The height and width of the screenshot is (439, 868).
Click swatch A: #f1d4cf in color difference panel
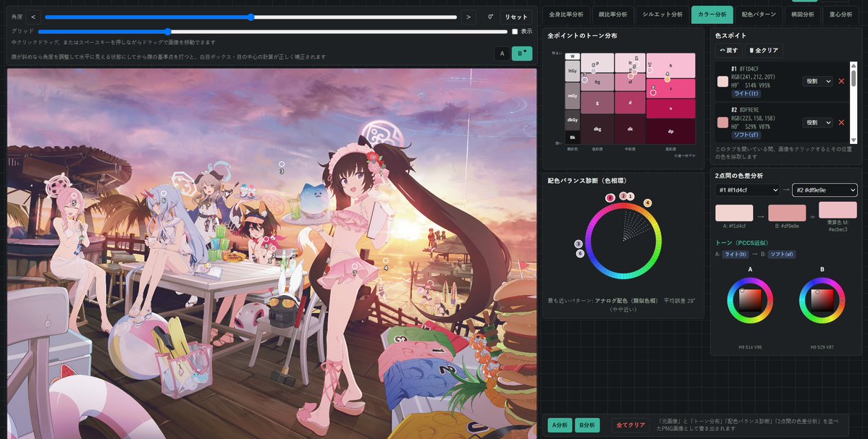click(x=734, y=213)
